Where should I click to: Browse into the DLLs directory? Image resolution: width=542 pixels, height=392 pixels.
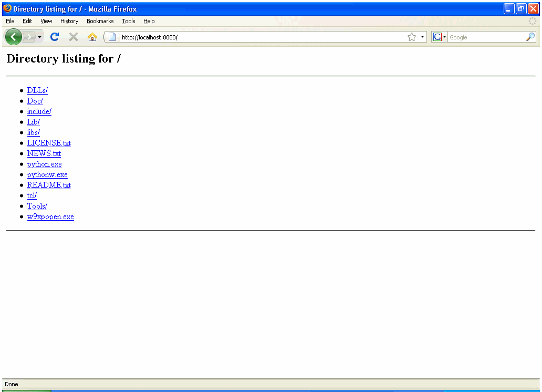tap(37, 90)
